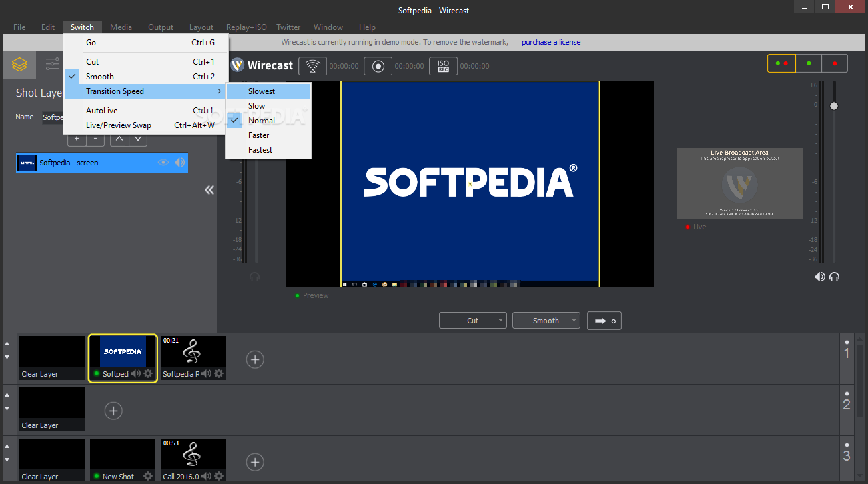Open the Smooth transition dropdown
868x484 pixels.
pyautogui.click(x=546, y=321)
